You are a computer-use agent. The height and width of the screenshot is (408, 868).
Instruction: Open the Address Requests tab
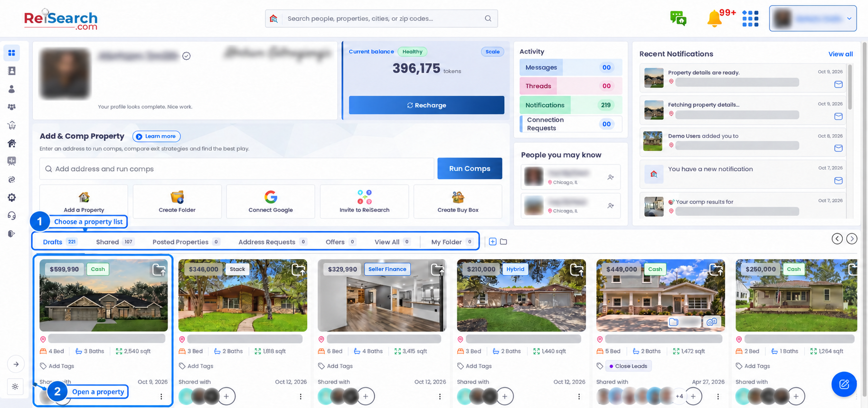pyautogui.click(x=273, y=242)
